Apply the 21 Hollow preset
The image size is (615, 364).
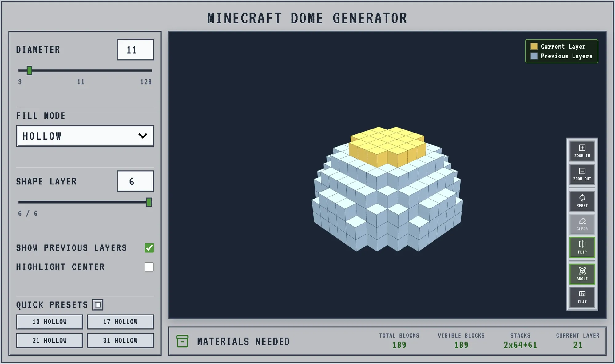50,341
